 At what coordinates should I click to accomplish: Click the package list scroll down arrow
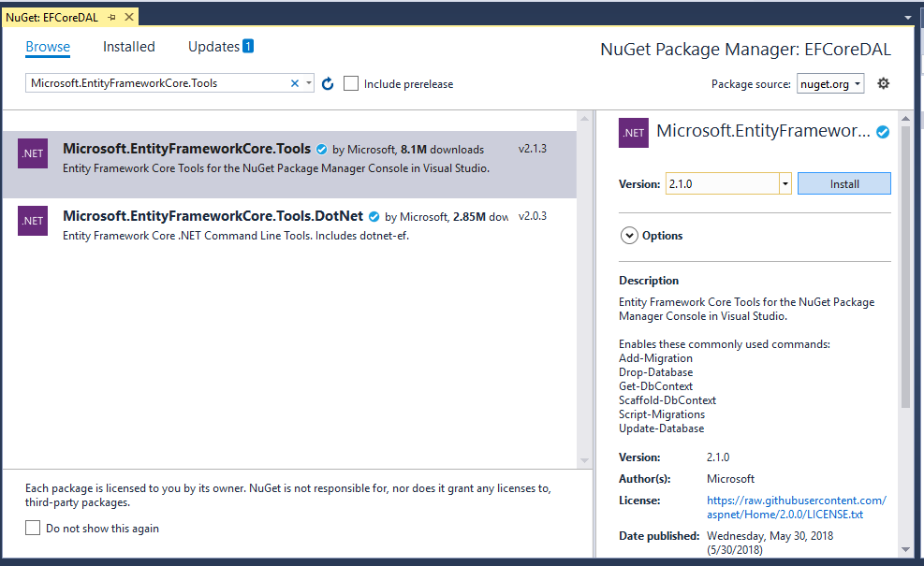pos(584,460)
